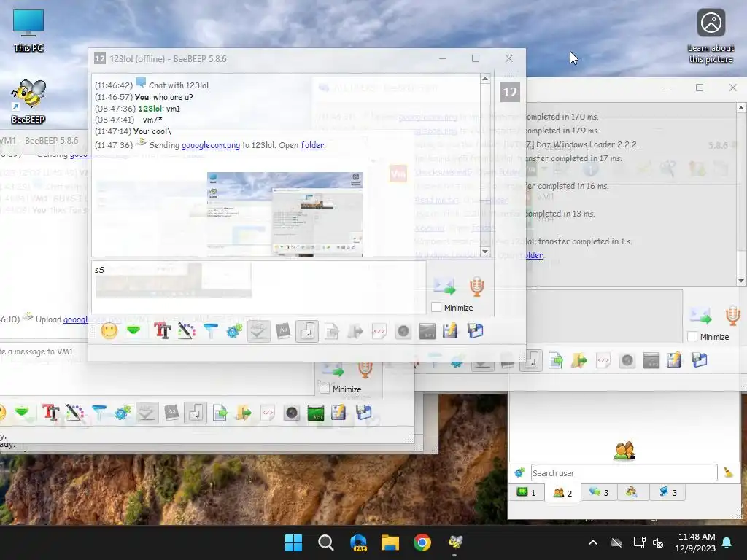Click broom clear icon next to Search user
This screenshot has height=560, width=747.
coord(729,472)
